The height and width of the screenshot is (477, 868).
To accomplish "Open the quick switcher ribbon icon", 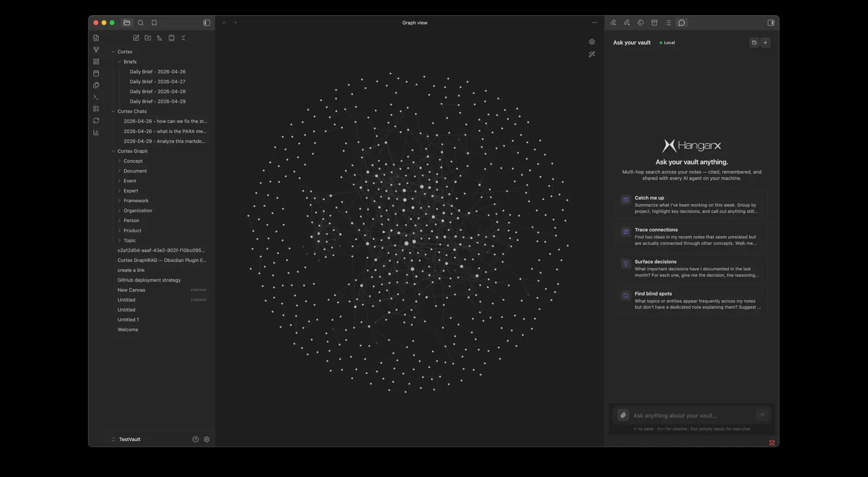I will (96, 38).
